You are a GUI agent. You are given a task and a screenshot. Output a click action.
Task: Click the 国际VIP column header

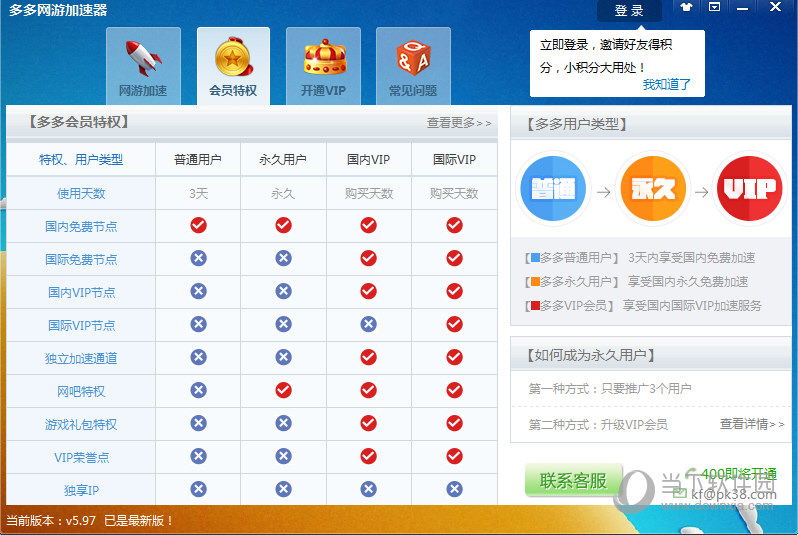click(x=454, y=160)
